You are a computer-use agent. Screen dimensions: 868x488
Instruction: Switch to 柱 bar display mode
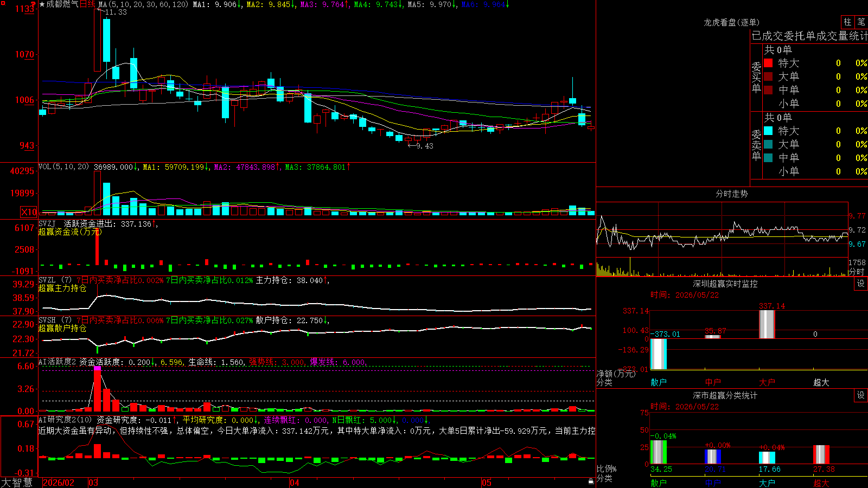[x=847, y=22]
